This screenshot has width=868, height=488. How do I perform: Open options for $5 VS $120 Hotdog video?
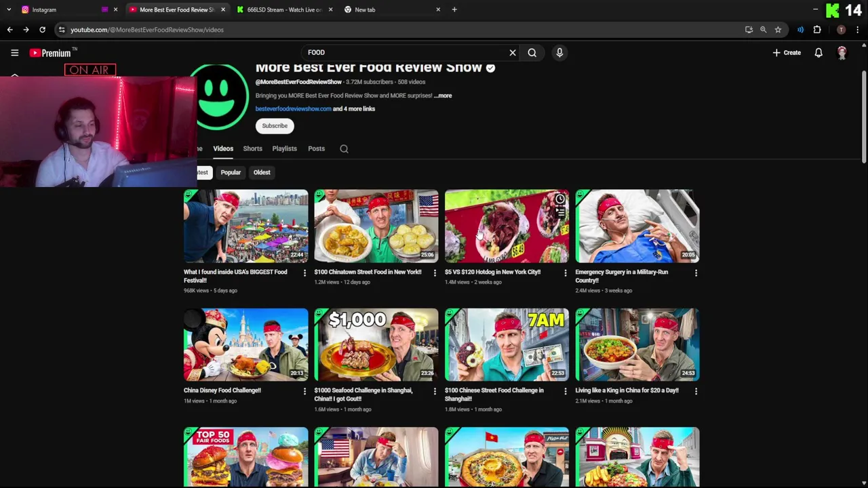566,272
